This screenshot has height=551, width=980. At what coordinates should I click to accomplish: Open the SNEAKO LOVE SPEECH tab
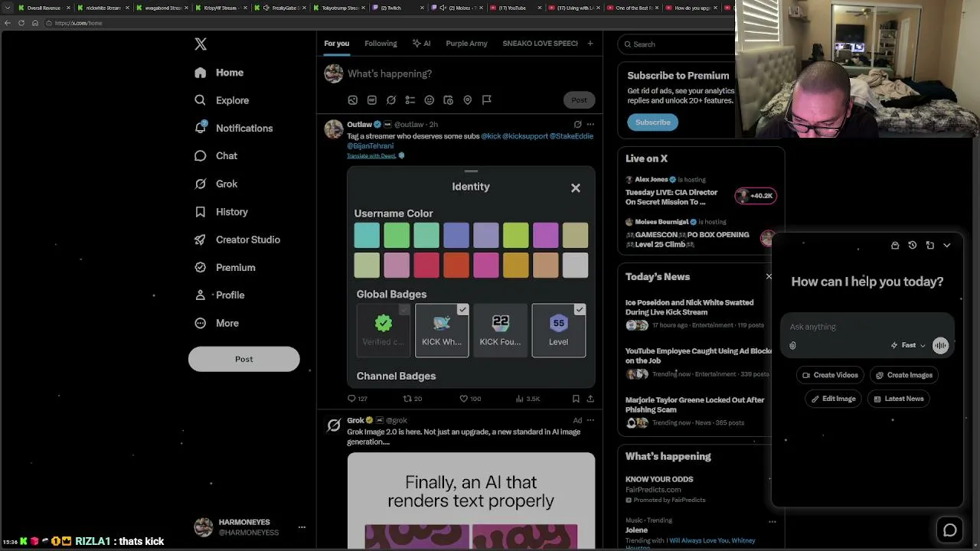coord(540,44)
